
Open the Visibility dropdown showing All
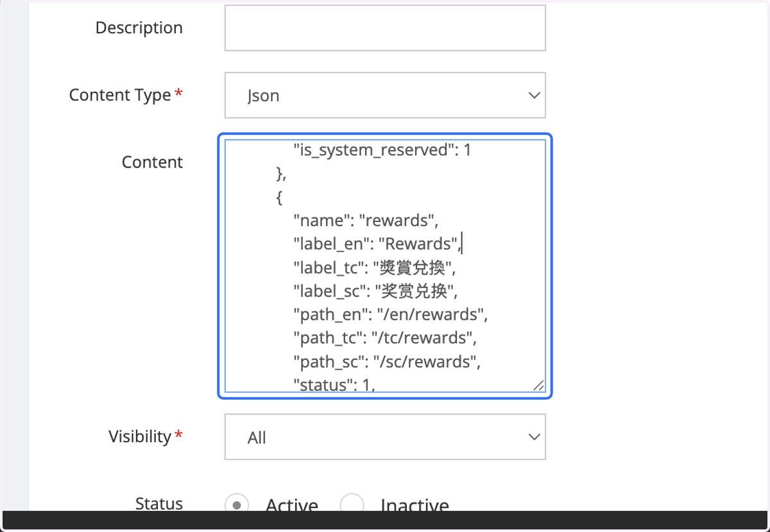(x=385, y=436)
